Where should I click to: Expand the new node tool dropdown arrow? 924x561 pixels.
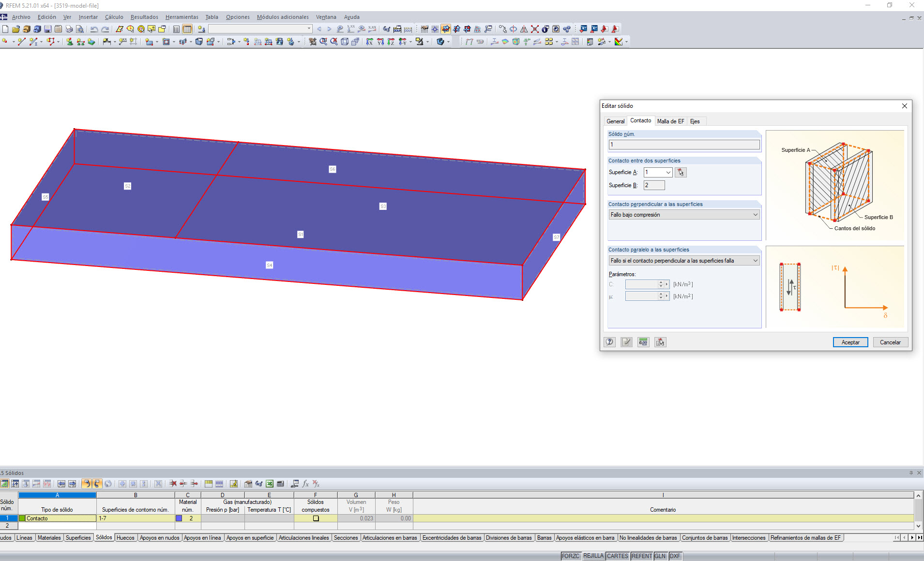tap(13, 42)
